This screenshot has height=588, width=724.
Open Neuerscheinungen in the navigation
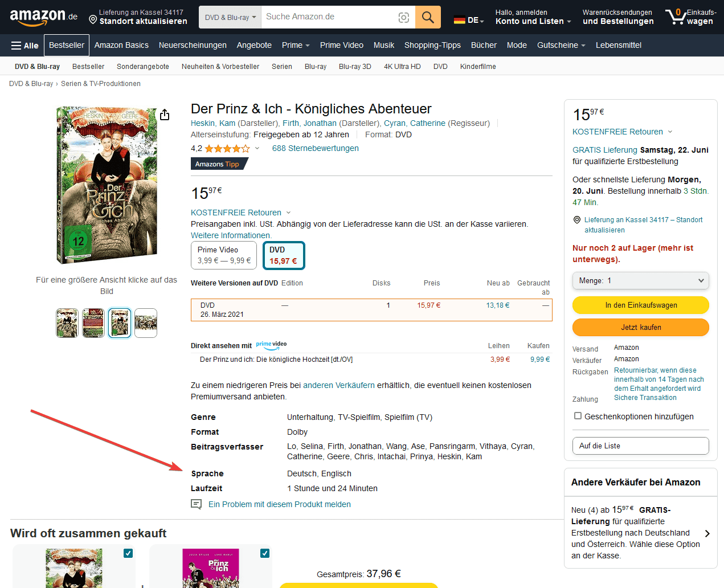(193, 46)
